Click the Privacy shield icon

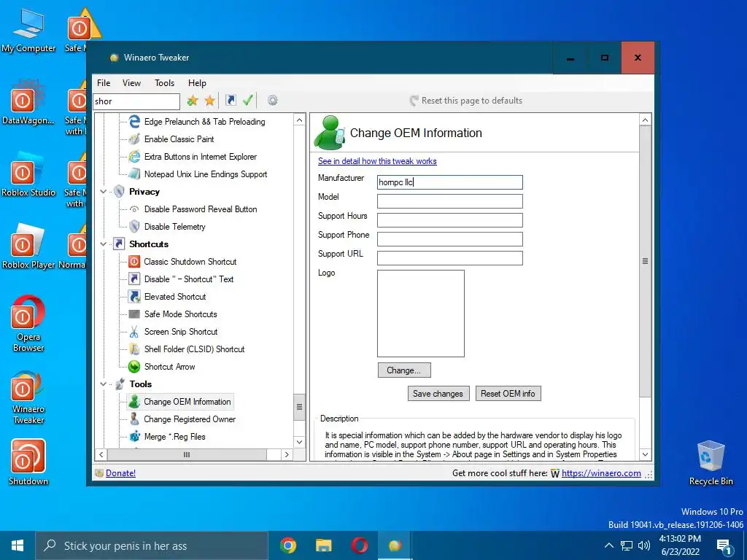(x=119, y=192)
